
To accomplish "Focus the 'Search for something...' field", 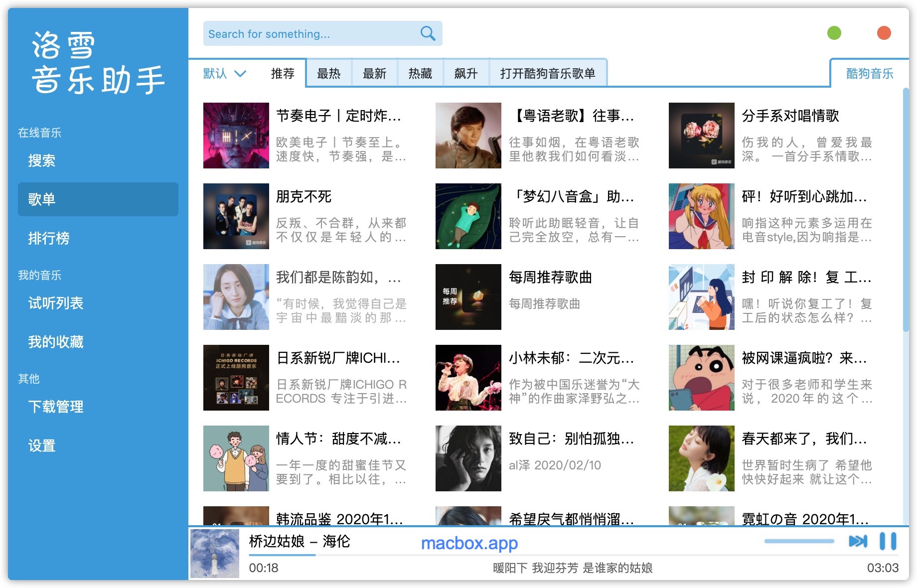I will (322, 33).
